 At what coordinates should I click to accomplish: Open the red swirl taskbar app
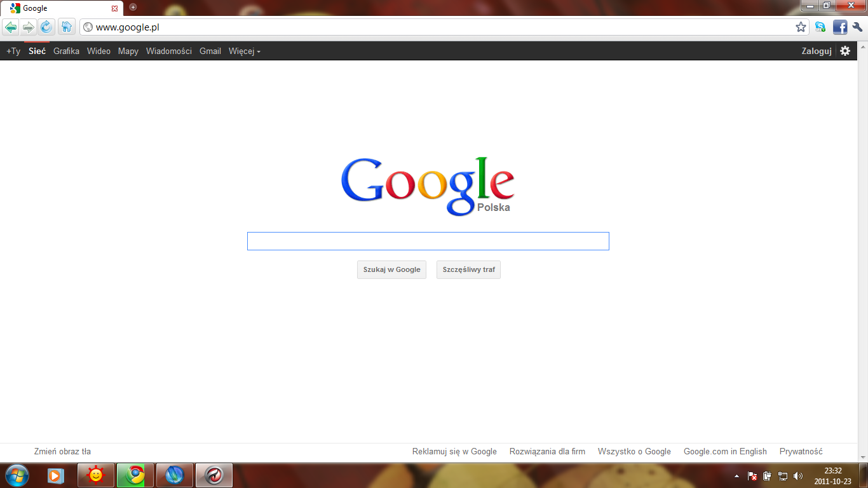tap(214, 475)
